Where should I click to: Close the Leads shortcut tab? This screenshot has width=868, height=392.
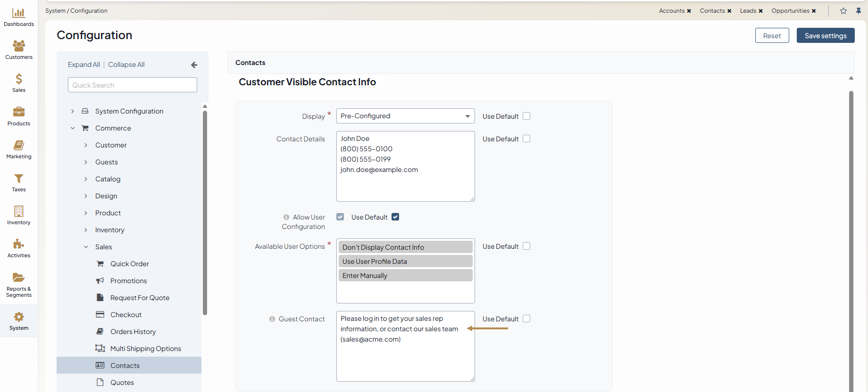(761, 11)
